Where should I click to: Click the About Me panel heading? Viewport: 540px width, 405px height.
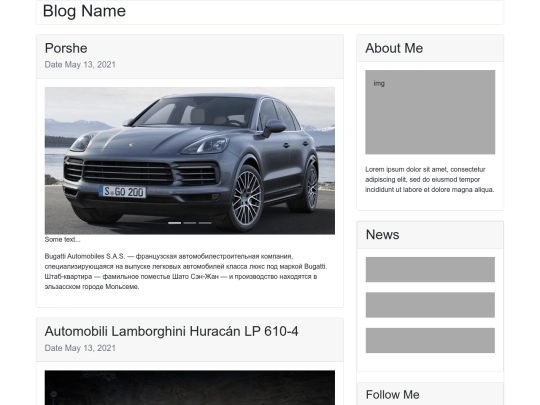click(394, 48)
